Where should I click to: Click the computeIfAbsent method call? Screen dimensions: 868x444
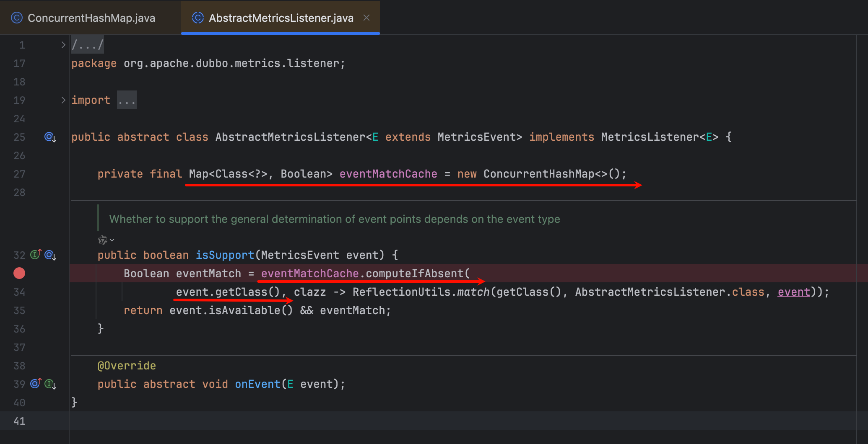click(x=414, y=274)
